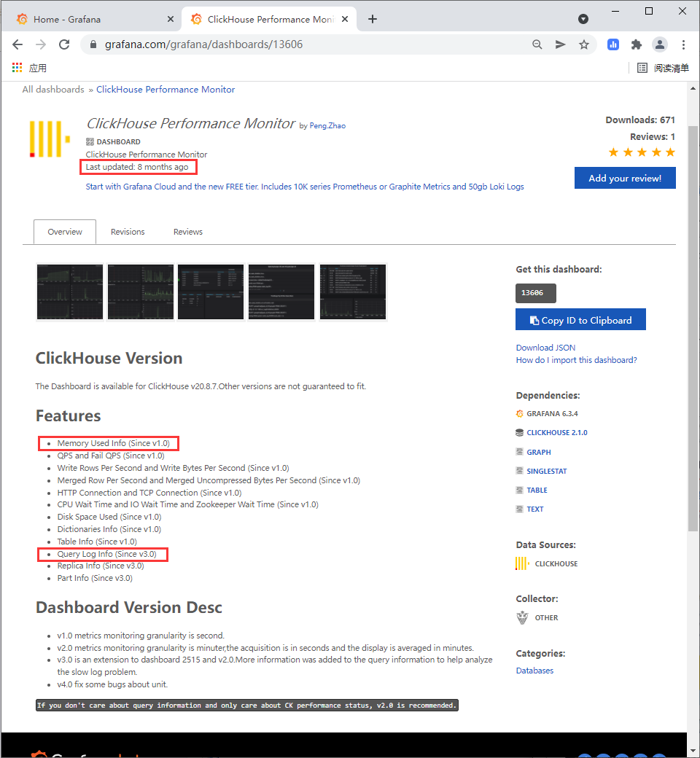Open the apps grid shortcut on the bookmarks bar
The image size is (700, 758).
[17, 68]
